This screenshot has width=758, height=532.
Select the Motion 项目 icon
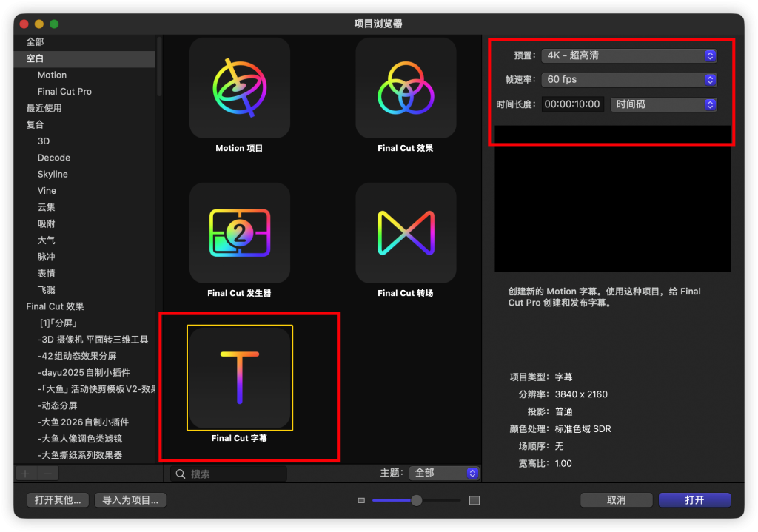tap(239, 88)
